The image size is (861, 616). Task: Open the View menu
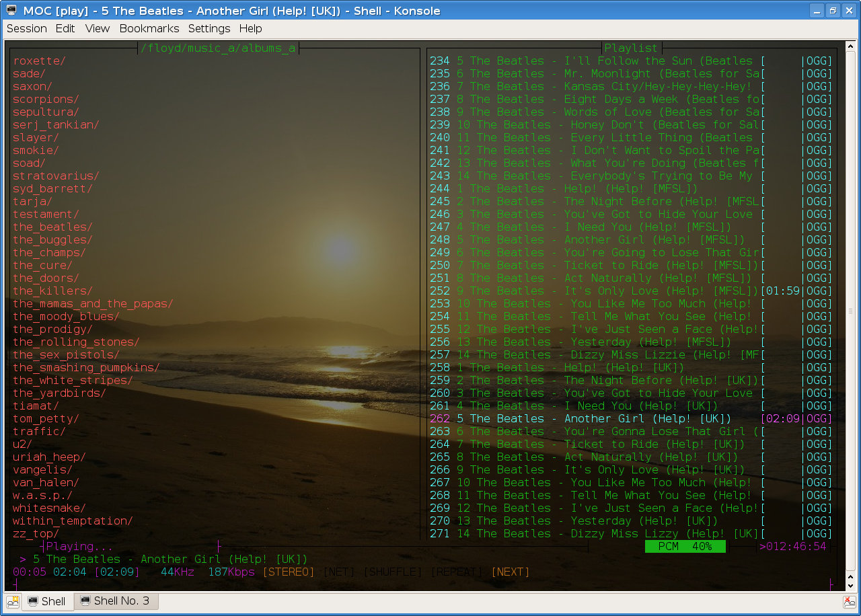point(98,28)
